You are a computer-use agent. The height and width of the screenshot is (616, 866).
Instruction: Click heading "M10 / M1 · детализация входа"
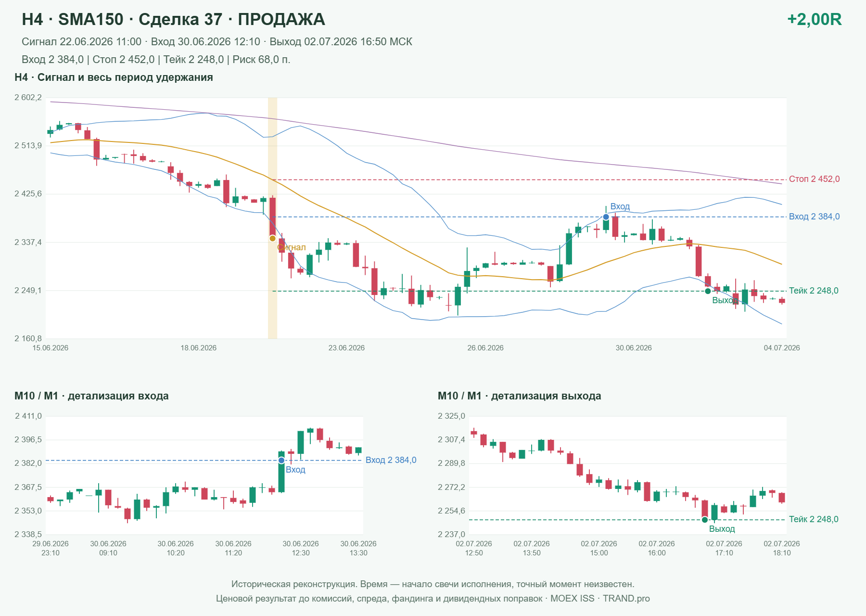click(x=91, y=396)
